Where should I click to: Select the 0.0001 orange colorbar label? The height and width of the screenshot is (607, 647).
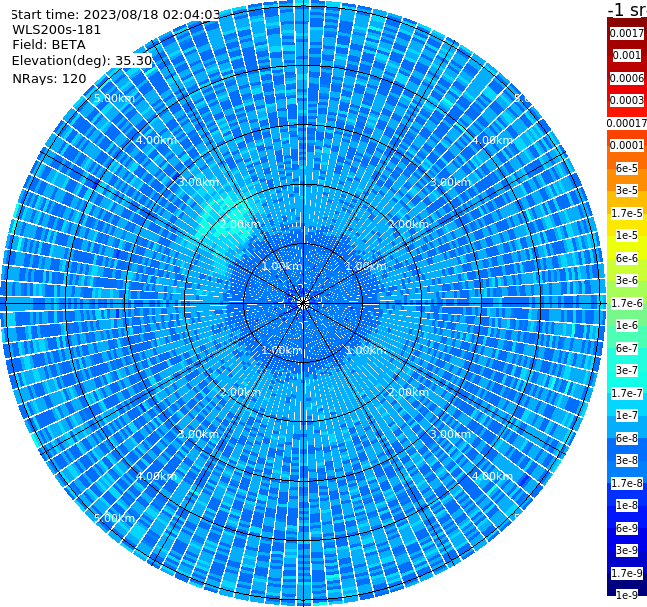[x=627, y=145]
